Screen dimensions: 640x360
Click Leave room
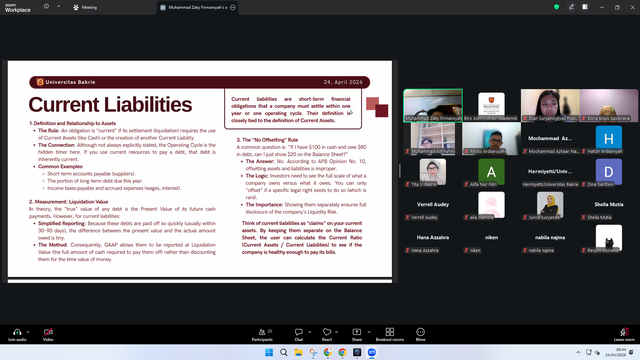click(x=624, y=334)
